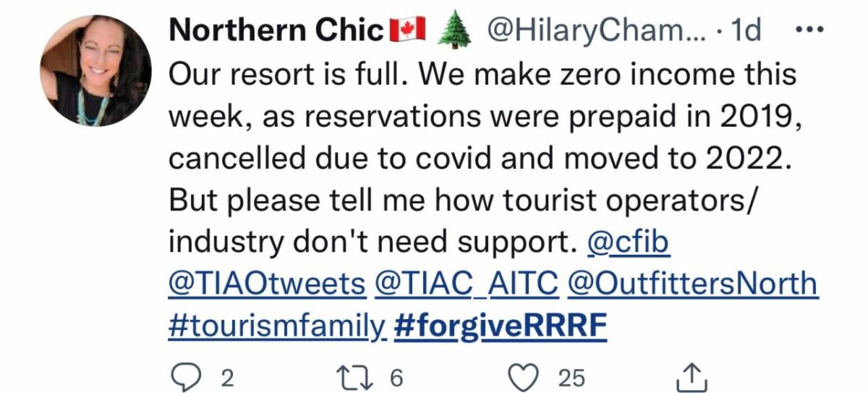Open the #tourismfamily hashtag
Viewport: 868px width, 393px height.
(x=276, y=325)
